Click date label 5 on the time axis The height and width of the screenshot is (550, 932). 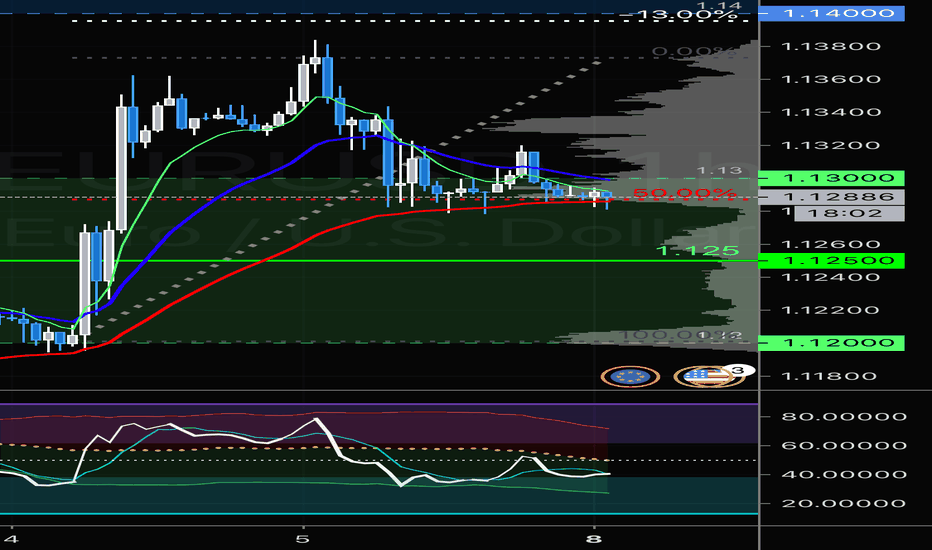(x=303, y=539)
